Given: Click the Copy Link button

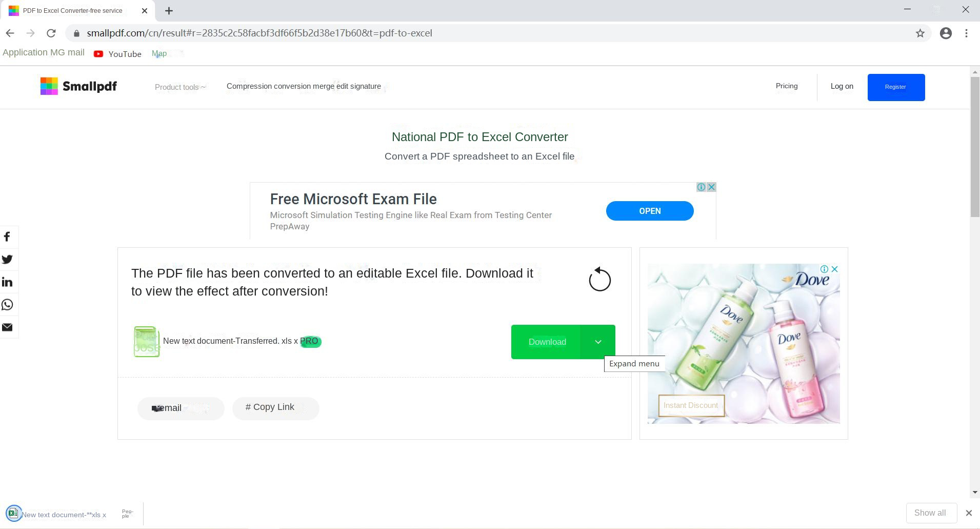Looking at the screenshot, I should tap(276, 408).
